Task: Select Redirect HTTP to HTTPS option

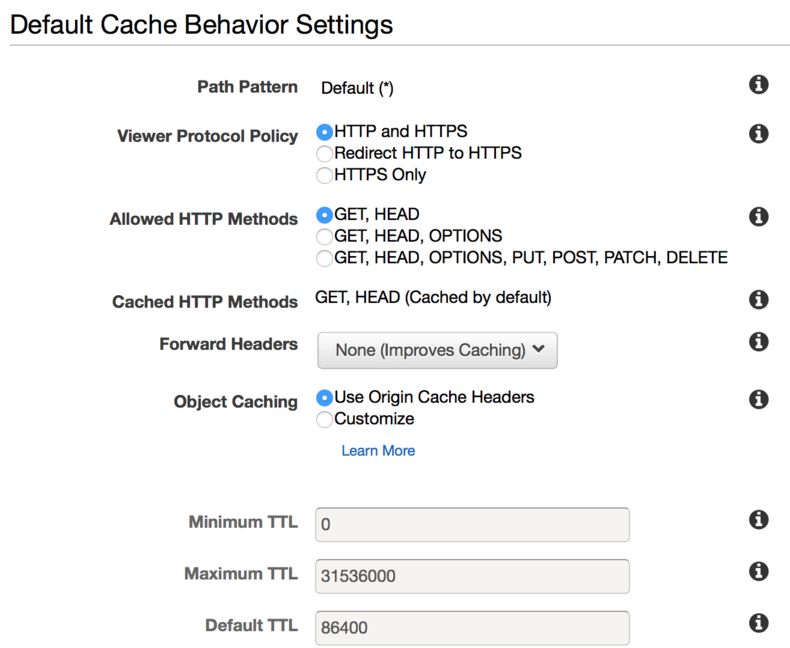Action: tap(325, 154)
